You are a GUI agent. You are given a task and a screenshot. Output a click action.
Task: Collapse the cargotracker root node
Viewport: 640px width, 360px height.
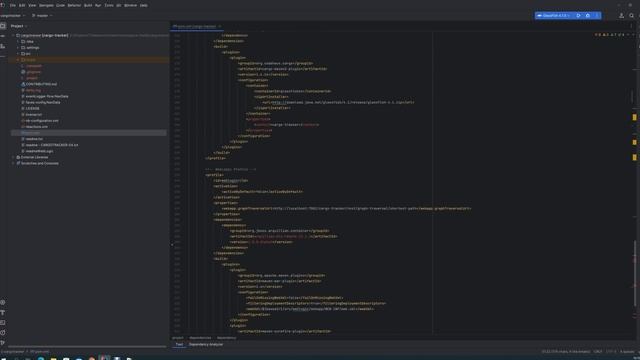13,36
